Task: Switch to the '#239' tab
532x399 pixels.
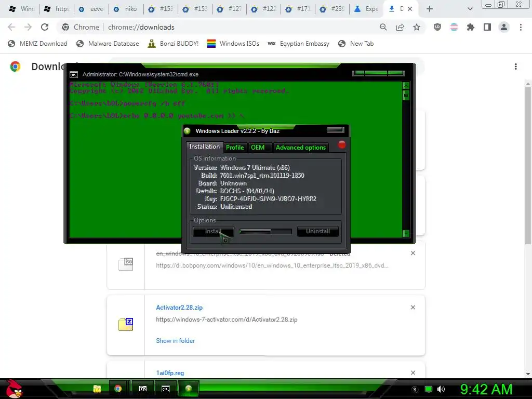Action: 332,9
